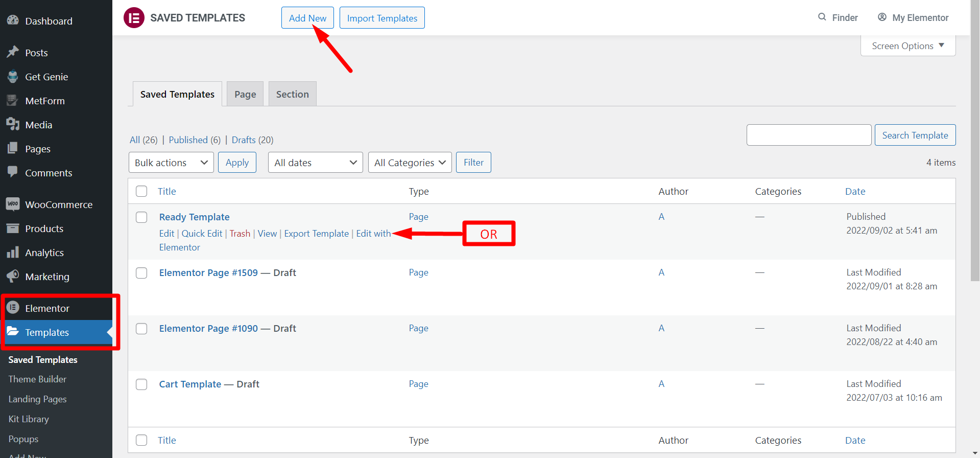980x458 pixels.
Task: Click the Get Genie icon
Action: point(13,76)
